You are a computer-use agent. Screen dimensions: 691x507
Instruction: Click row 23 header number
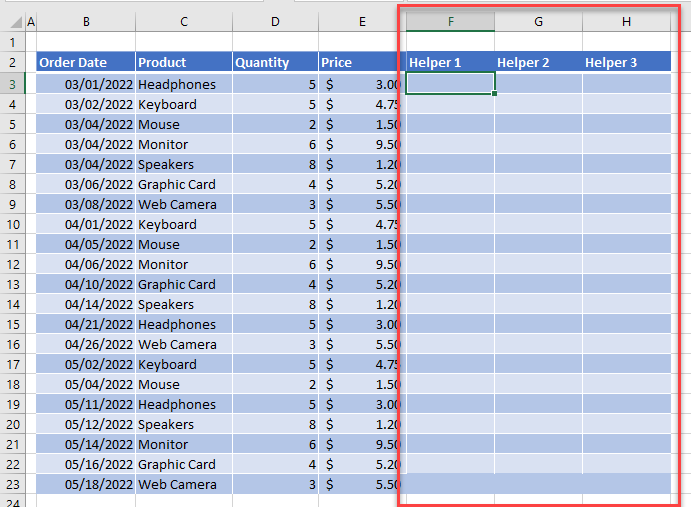pyautogui.click(x=12, y=484)
